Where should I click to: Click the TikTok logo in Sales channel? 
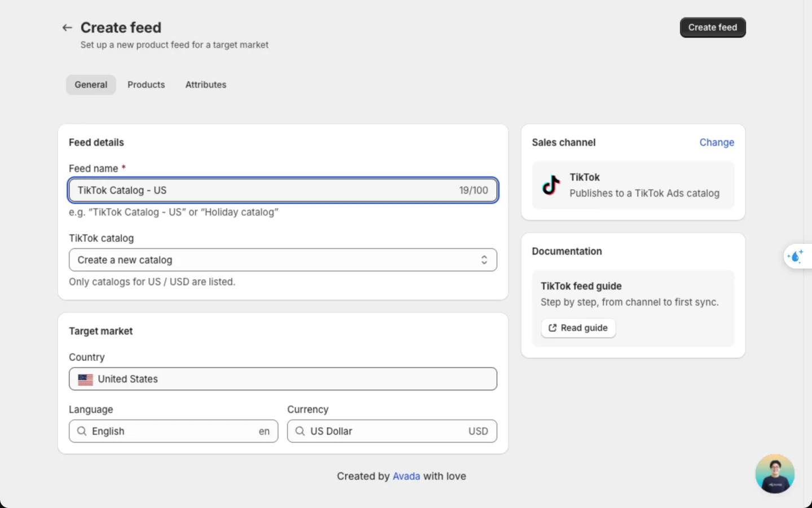(551, 185)
